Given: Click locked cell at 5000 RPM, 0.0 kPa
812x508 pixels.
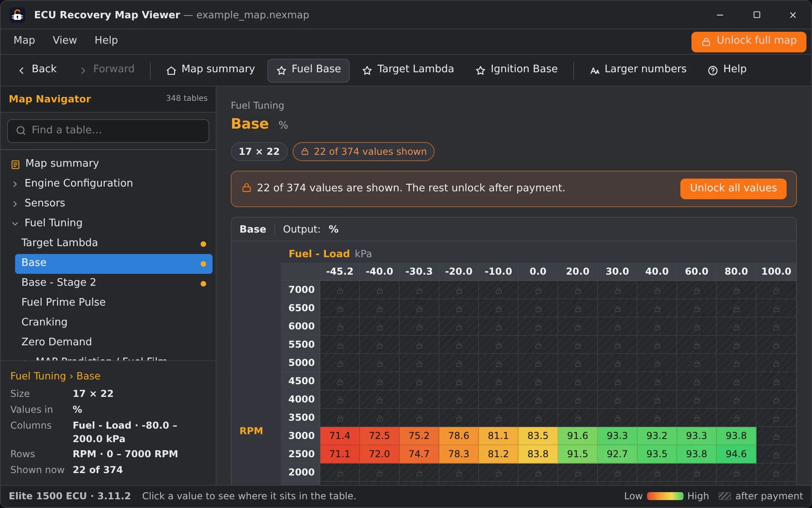Looking at the screenshot, I should pos(538,363).
